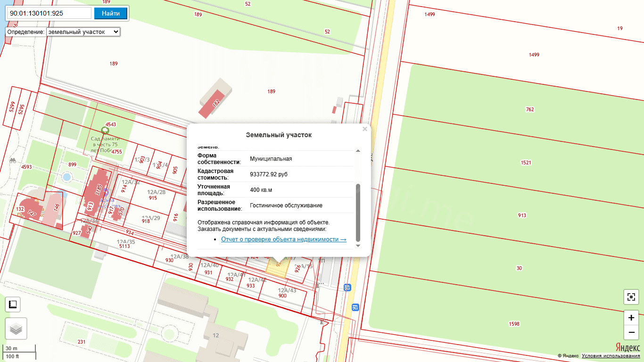Open the map layers switcher
644x362 pixels.
click(16, 329)
